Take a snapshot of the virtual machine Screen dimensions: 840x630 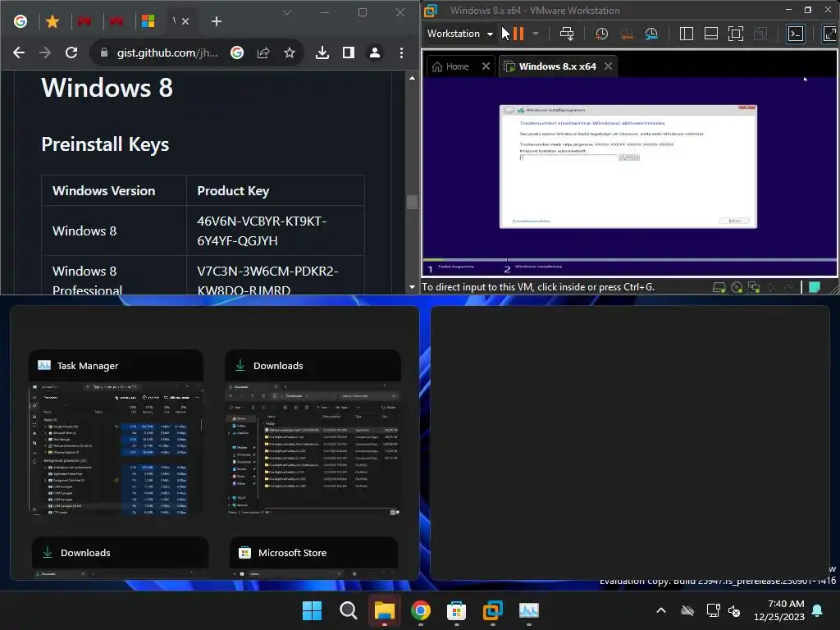click(601, 34)
